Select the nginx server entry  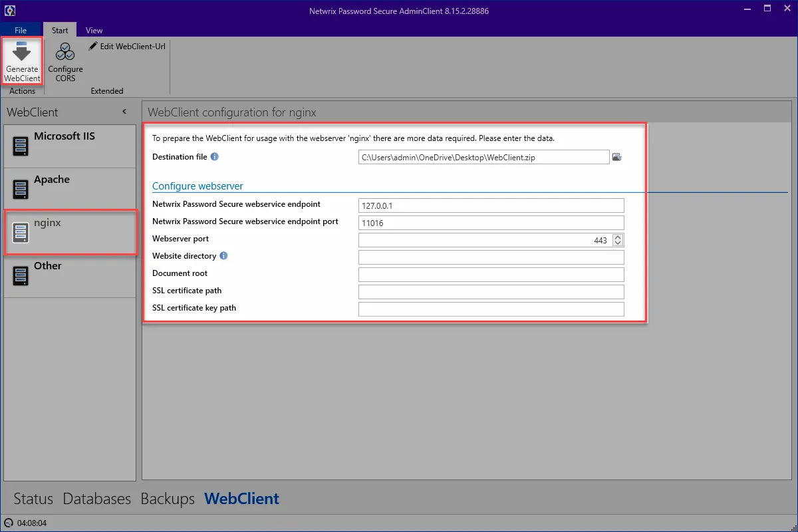[70, 233]
